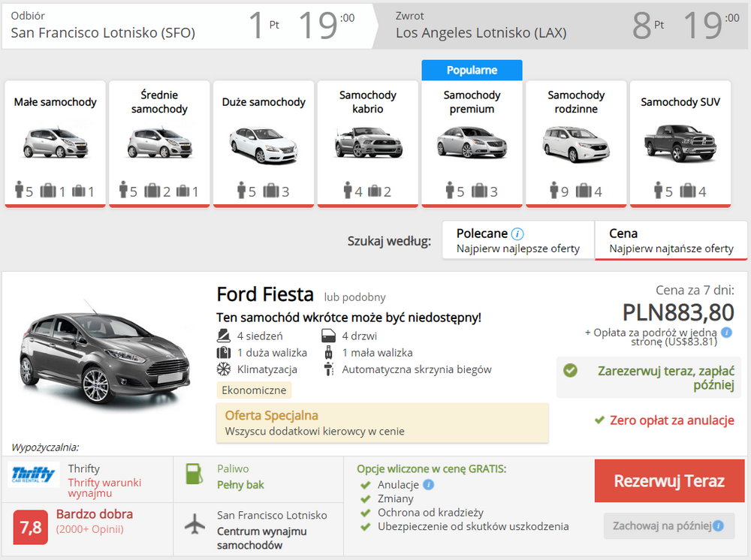
Task: Sort by Cena cheapest offers first
Action: pos(671,240)
